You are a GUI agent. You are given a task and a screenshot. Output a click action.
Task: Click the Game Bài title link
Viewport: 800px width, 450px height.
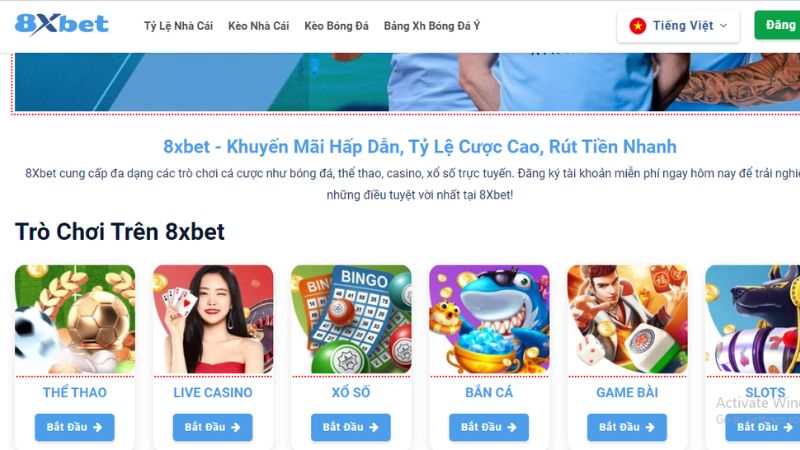pos(627,392)
